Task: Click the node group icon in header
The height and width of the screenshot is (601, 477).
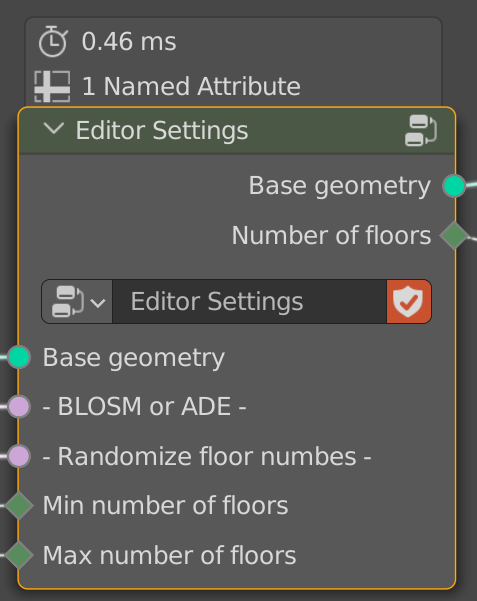Action: click(x=421, y=131)
